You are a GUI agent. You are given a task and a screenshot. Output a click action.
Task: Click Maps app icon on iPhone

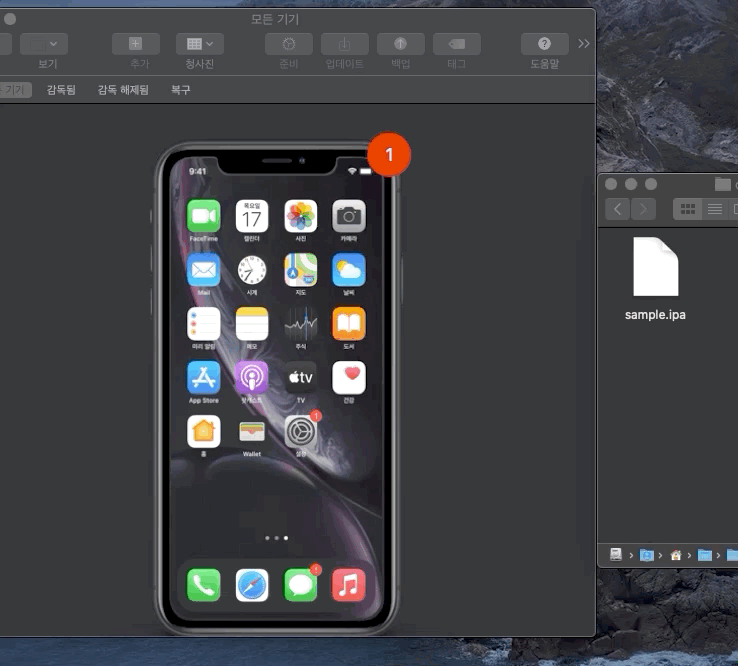pos(301,270)
